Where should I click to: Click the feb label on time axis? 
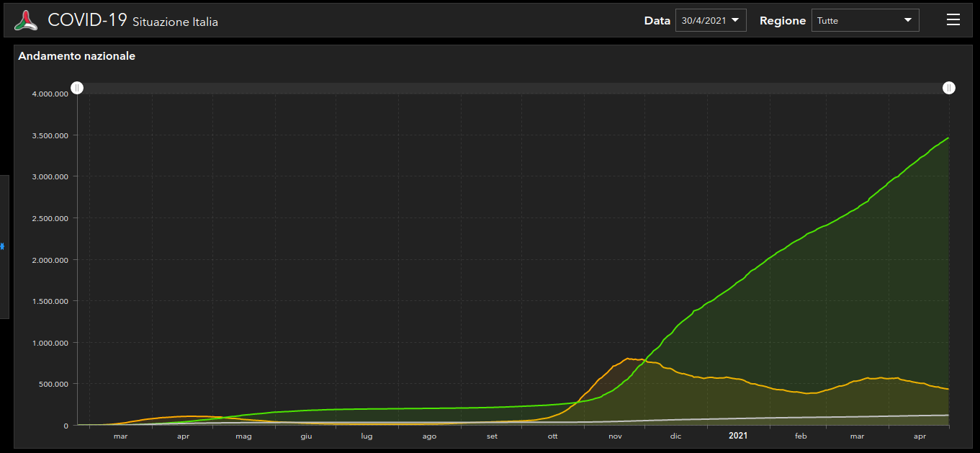(801, 436)
